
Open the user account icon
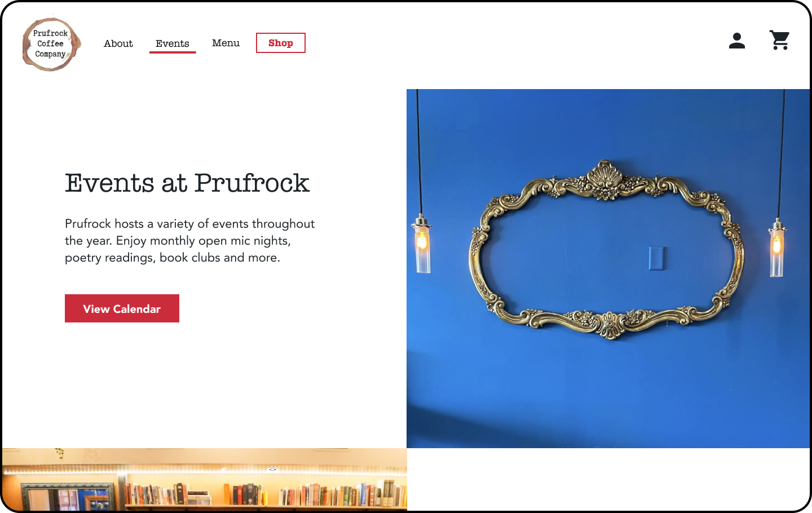point(737,41)
